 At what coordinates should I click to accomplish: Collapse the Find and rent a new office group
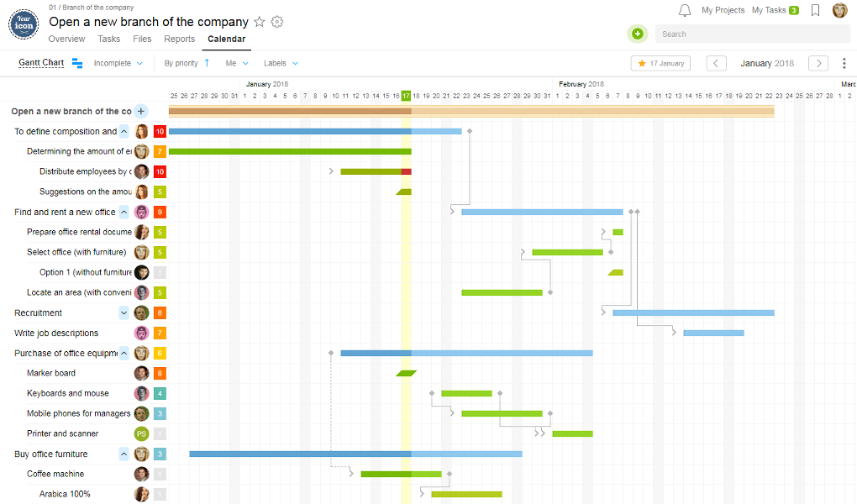(x=124, y=212)
